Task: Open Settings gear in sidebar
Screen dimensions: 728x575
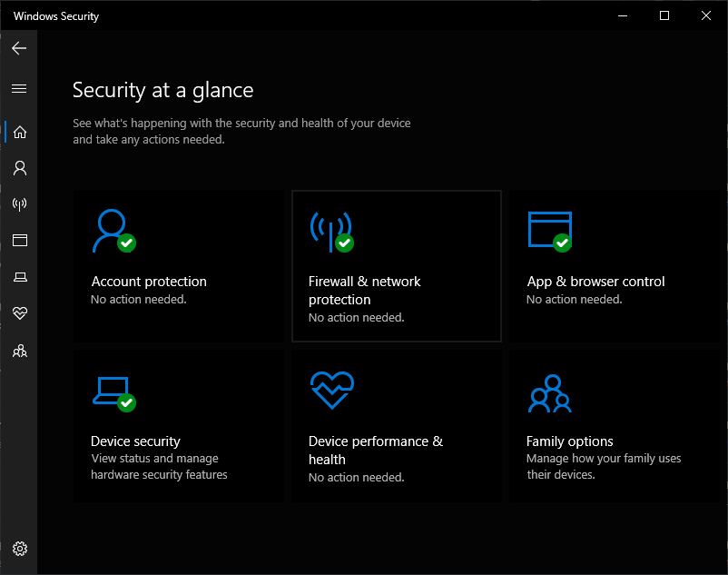Action: click(19, 549)
